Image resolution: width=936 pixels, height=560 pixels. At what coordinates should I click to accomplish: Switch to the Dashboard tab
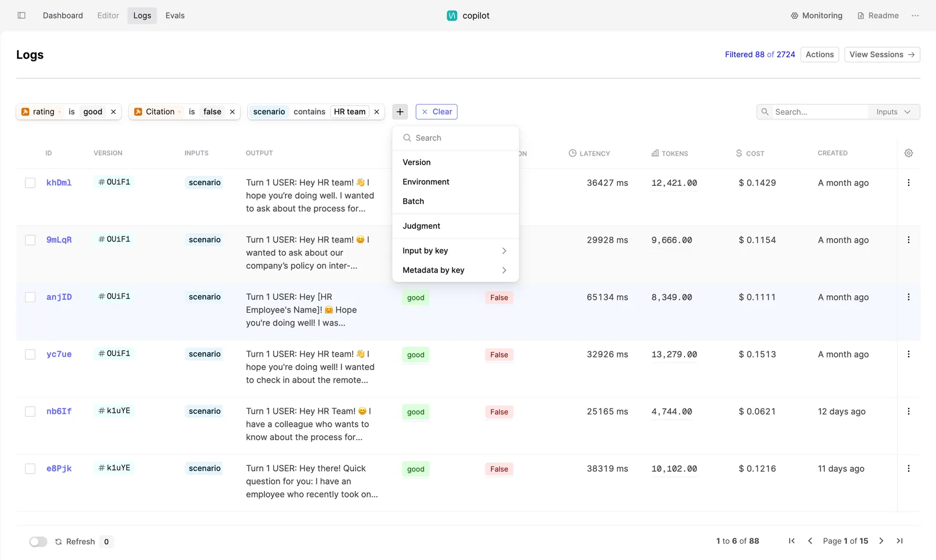point(63,16)
